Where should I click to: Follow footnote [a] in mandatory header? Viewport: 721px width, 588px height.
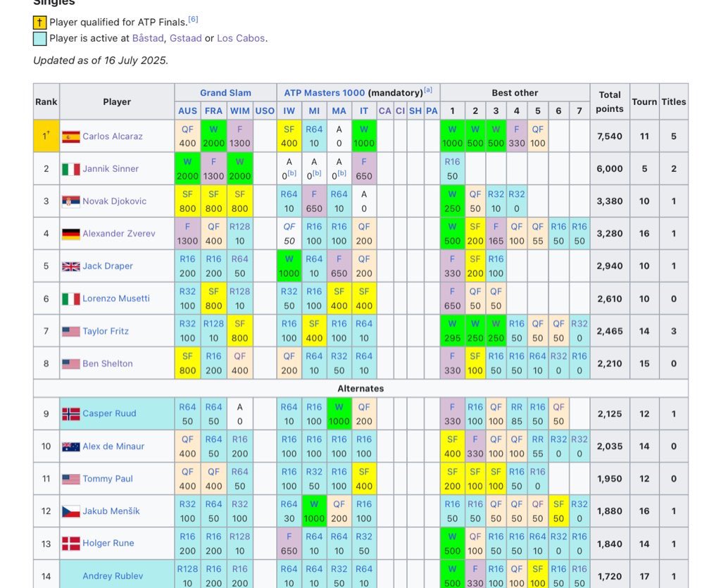(x=428, y=90)
